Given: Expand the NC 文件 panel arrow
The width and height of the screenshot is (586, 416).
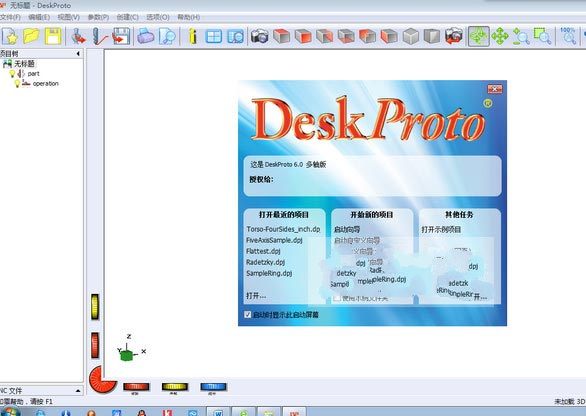Looking at the screenshot, I should (78, 391).
